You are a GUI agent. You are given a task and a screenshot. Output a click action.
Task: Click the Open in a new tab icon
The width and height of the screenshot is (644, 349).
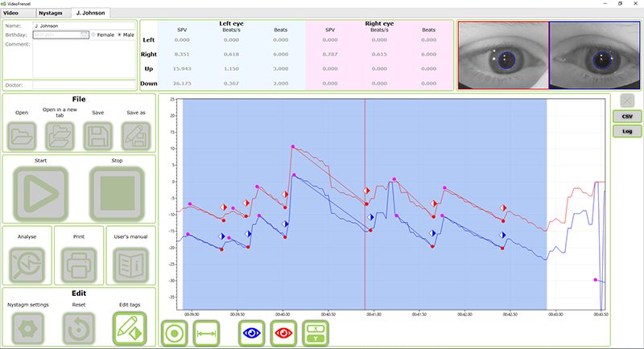(60, 137)
